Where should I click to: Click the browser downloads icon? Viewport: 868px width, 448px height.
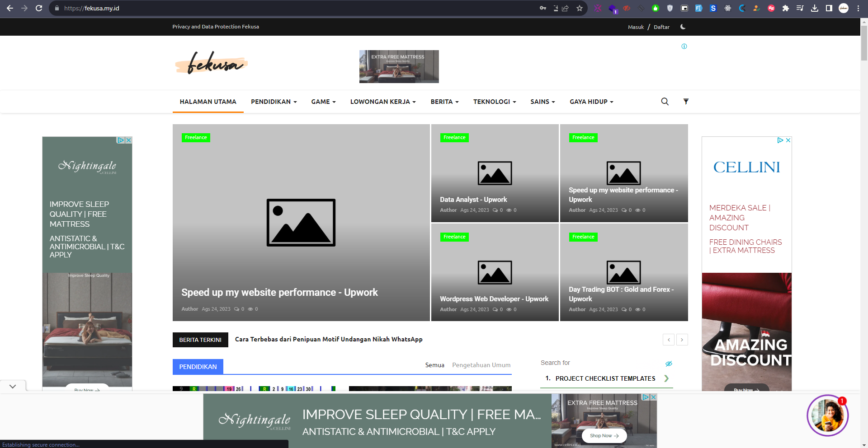click(x=815, y=8)
